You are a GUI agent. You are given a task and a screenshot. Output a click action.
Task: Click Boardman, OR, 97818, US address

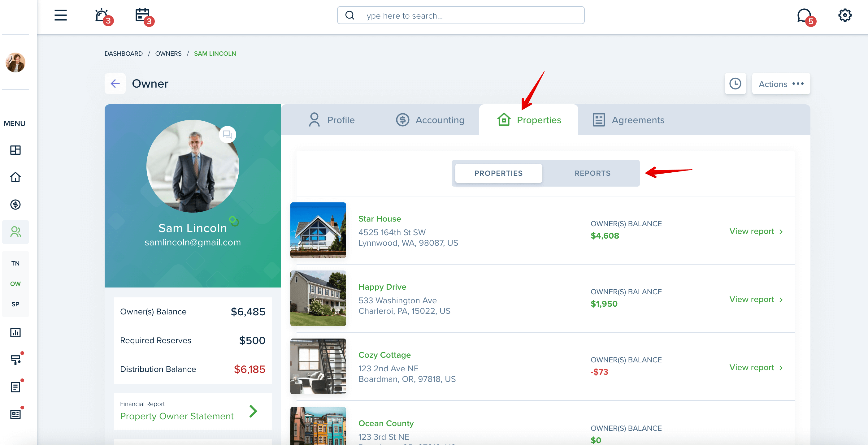407,379
